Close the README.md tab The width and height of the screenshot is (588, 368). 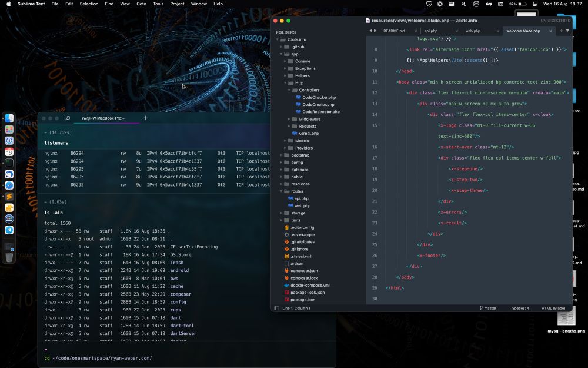pos(416,31)
